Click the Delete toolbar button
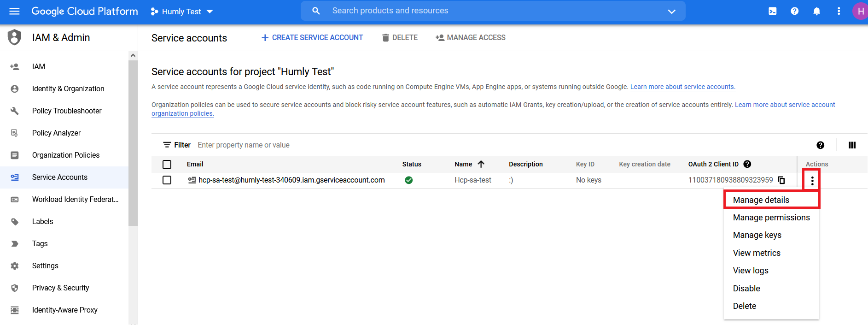The image size is (868, 325). coord(400,38)
